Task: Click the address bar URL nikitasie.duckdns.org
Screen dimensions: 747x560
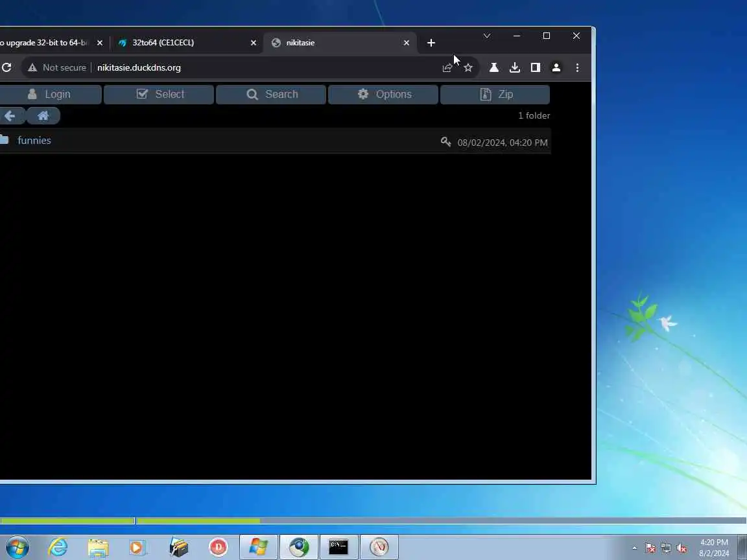Action: tap(139, 67)
